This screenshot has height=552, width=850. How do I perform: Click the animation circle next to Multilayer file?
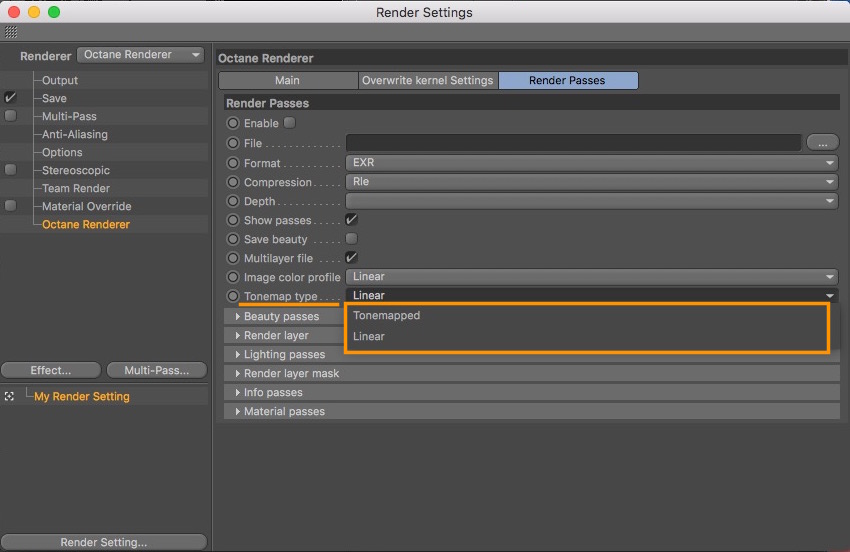point(233,258)
